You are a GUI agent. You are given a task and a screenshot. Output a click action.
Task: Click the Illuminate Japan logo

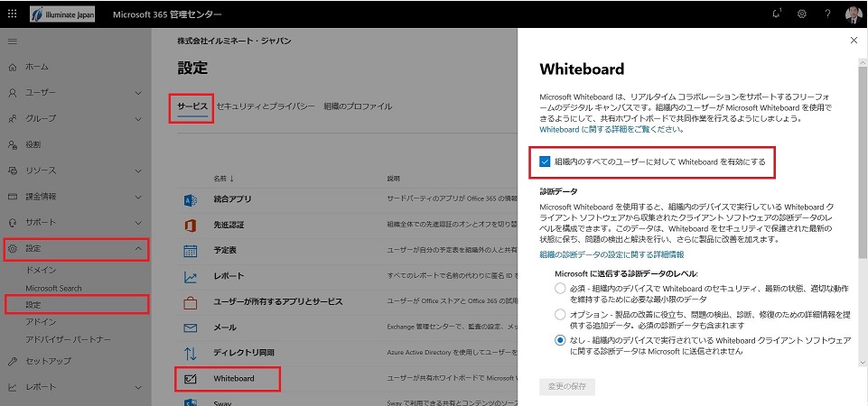(62, 14)
